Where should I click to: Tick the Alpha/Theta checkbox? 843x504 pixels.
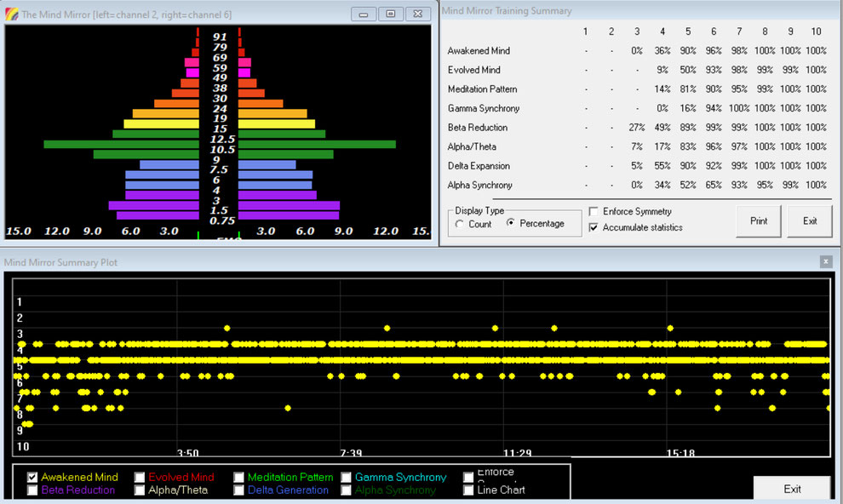pos(140,490)
